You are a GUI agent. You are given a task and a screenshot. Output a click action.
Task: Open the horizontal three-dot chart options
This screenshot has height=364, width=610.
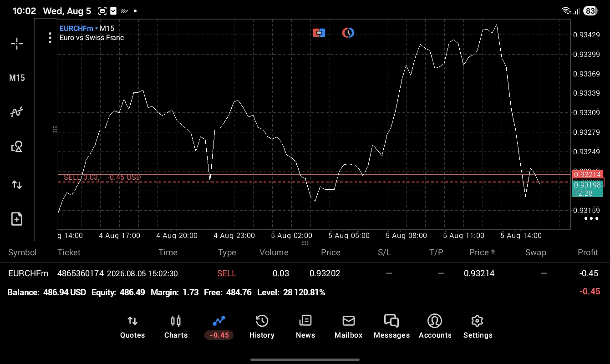click(x=591, y=218)
